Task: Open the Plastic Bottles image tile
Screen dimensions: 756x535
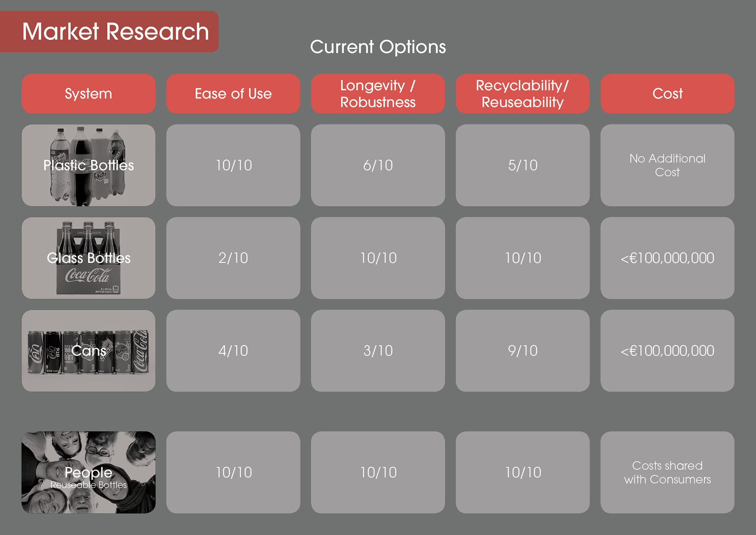Action: [89, 165]
